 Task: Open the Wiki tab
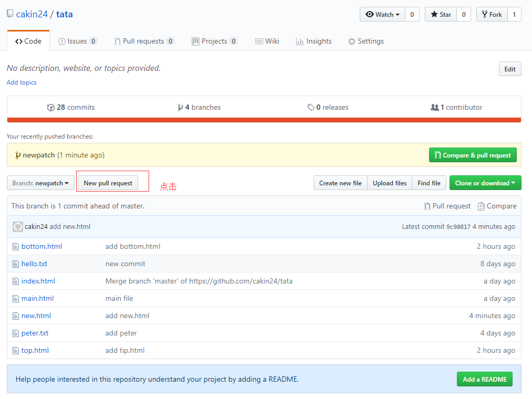tap(267, 41)
